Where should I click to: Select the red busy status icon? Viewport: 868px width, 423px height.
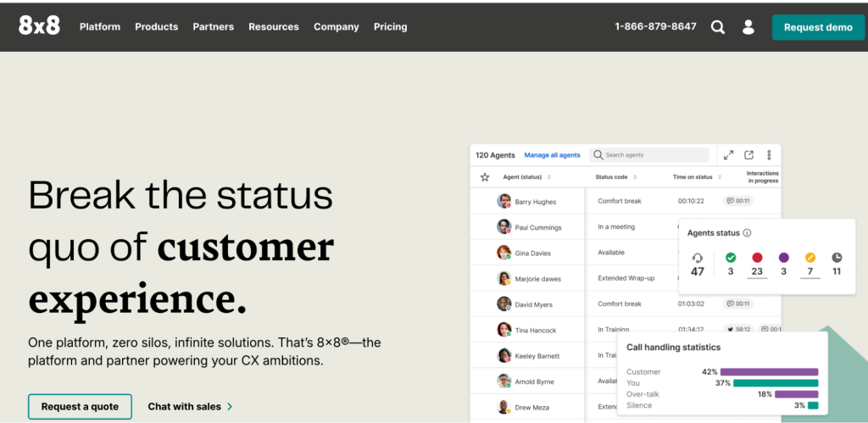(x=757, y=258)
